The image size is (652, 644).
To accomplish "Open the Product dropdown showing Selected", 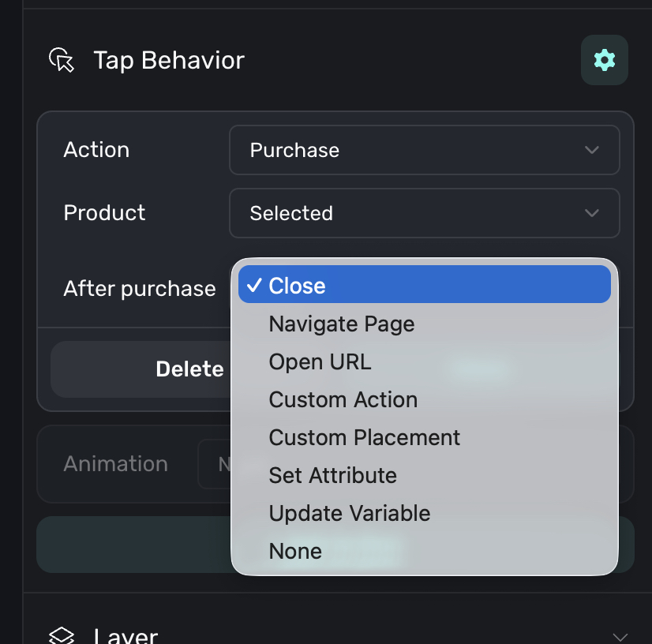I will click(424, 213).
